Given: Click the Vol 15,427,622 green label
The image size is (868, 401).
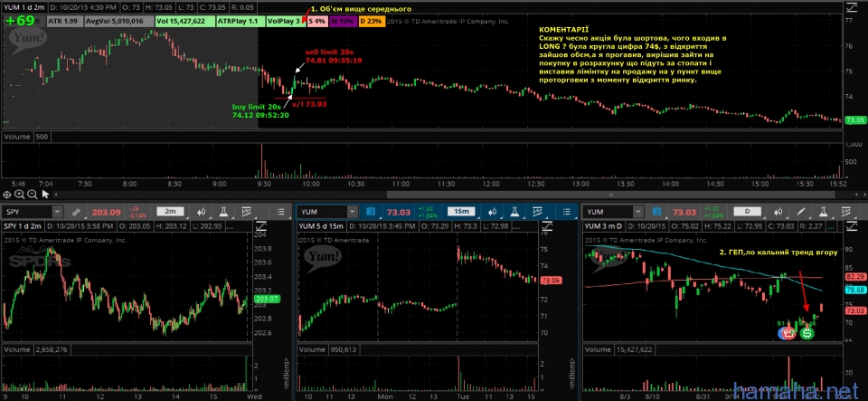Looking at the screenshot, I should 184,21.
